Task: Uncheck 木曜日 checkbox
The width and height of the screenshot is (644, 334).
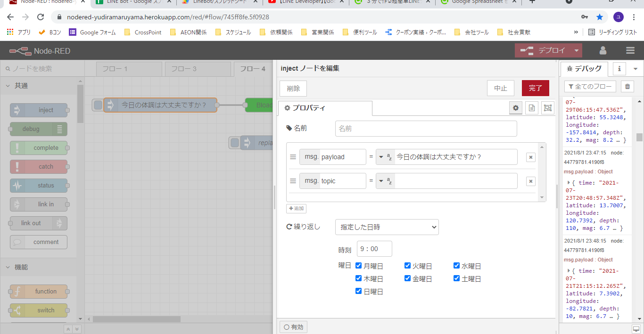Action: (359, 278)
